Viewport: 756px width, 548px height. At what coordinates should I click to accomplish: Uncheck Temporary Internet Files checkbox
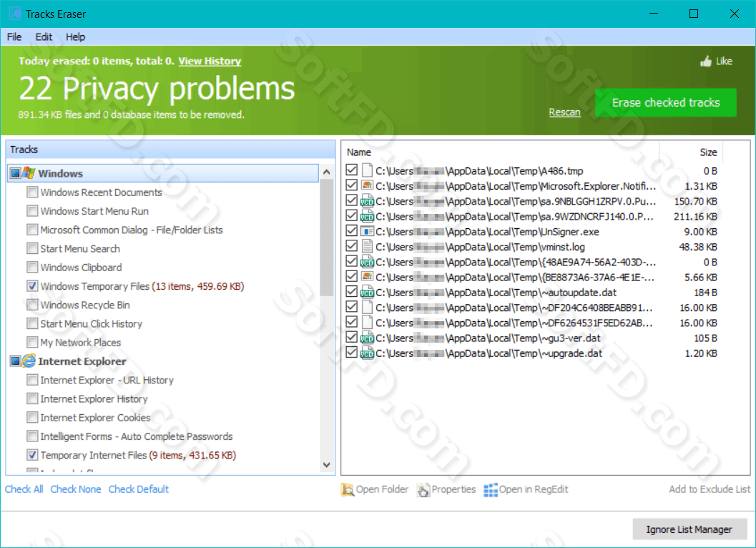(x=32, y=455)
